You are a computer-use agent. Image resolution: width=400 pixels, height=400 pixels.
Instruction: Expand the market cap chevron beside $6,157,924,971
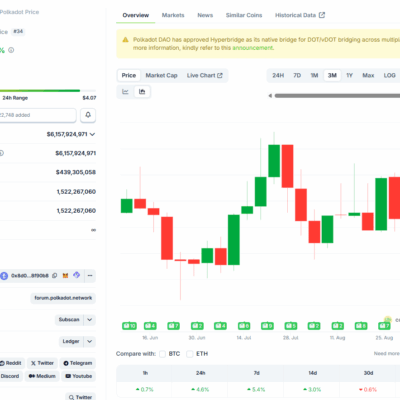(92, 134)
